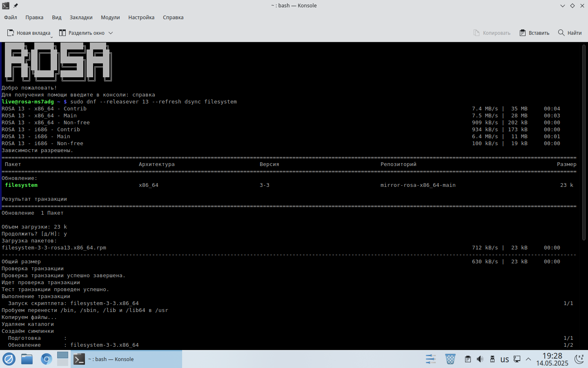Open the Chromium browser from the taskbar

coord(46,359)
